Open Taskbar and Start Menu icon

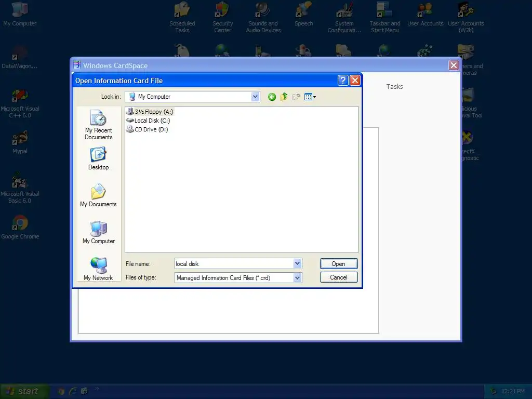(385, 18)
